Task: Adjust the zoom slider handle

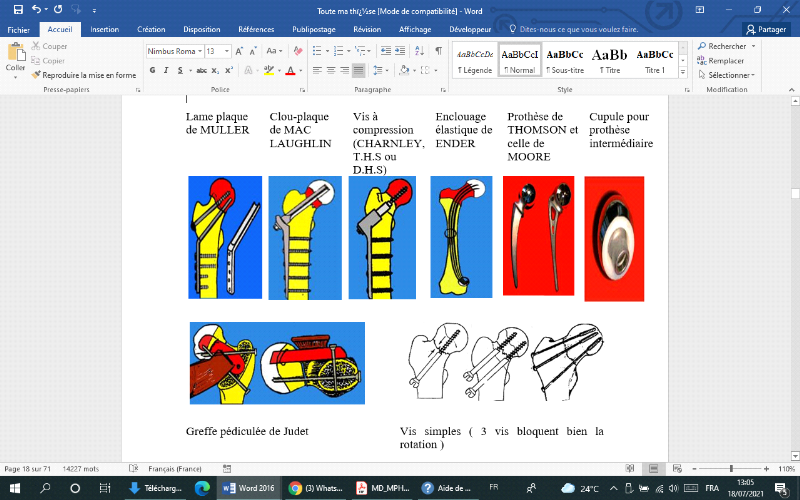Action: click(x=731, y=468)
